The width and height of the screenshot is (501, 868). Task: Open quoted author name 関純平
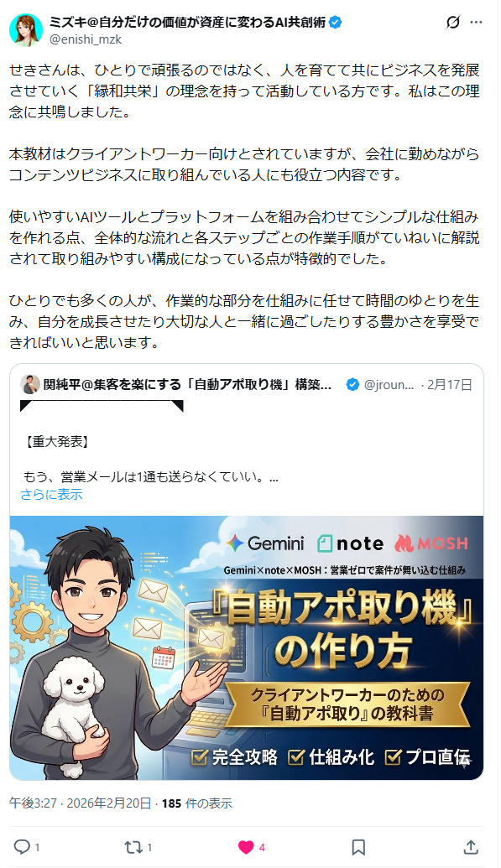coord(187,384)
